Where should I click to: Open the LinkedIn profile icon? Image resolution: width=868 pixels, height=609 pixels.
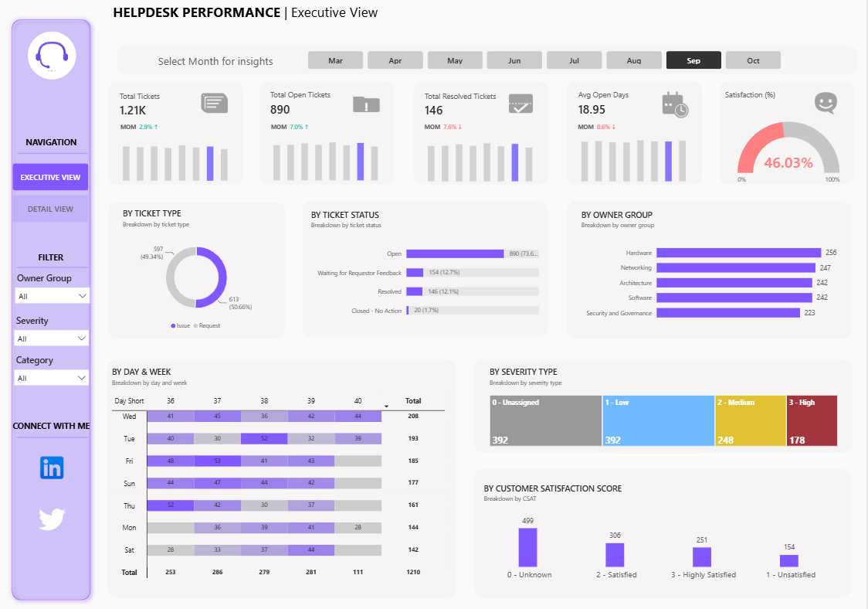52,468
